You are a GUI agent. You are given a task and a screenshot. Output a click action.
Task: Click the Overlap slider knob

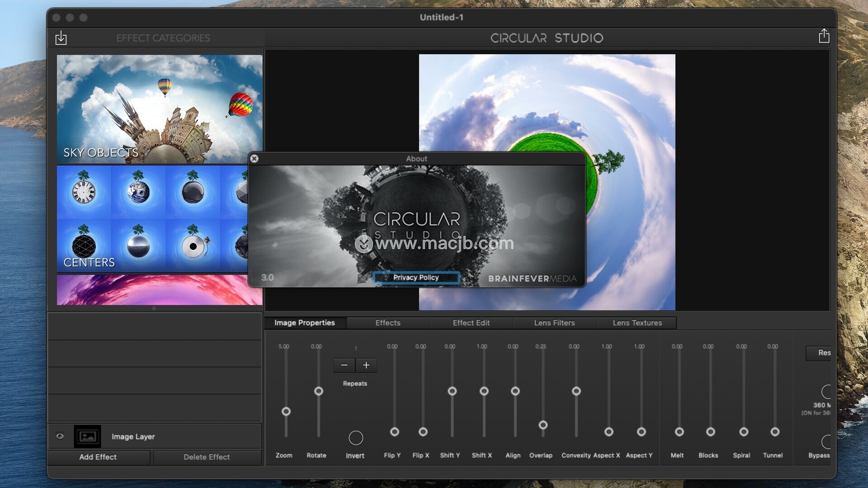543,425
